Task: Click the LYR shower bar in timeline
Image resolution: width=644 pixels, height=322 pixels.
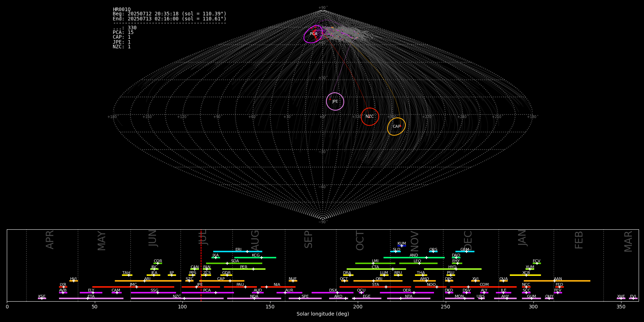Action: point(63,287)
